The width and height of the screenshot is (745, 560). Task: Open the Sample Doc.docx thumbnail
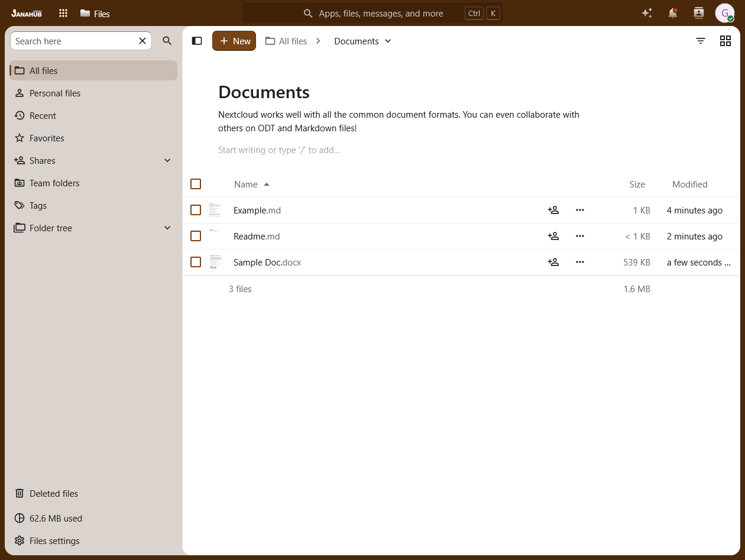pyautogui.click(x=215, y=262)
